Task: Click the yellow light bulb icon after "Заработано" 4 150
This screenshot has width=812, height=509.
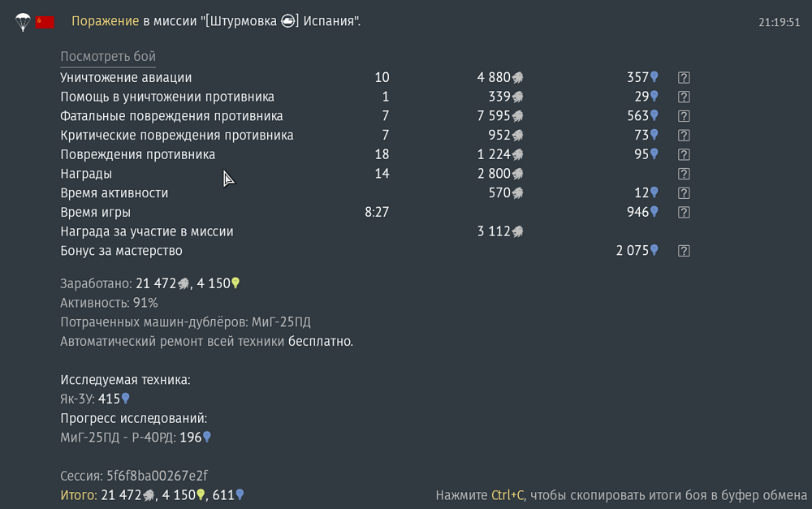Action: [x=235, y=283]
